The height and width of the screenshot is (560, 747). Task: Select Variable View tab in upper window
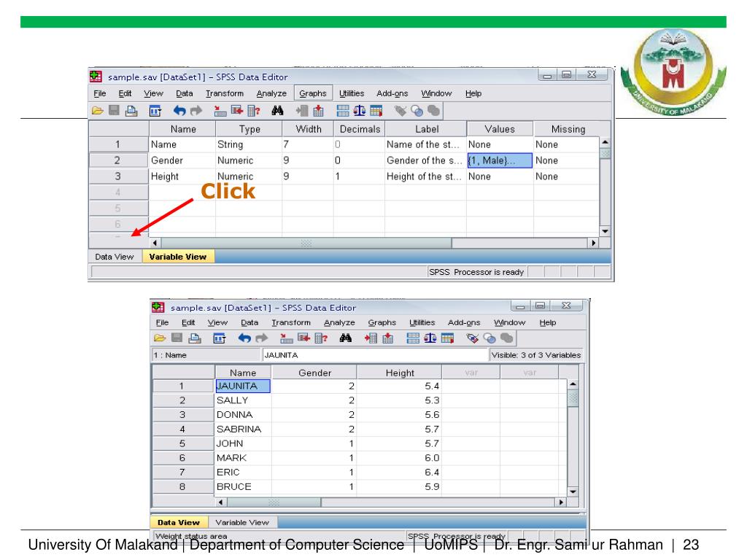tap(178, 257)
